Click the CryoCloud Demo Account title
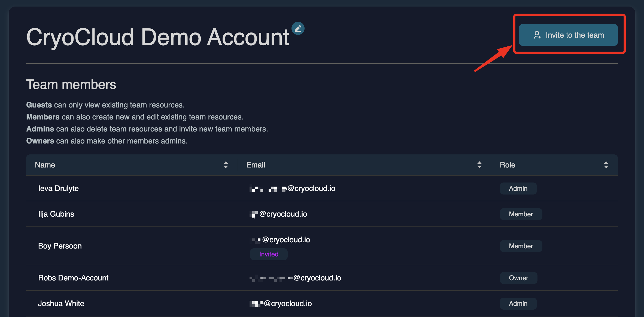This screenshot has width=644, height=317. [x=157, y=37]
